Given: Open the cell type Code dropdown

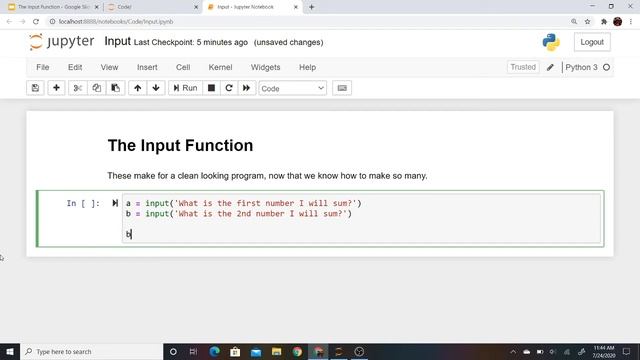Looking at the screenshot, I should coord(293,88).
